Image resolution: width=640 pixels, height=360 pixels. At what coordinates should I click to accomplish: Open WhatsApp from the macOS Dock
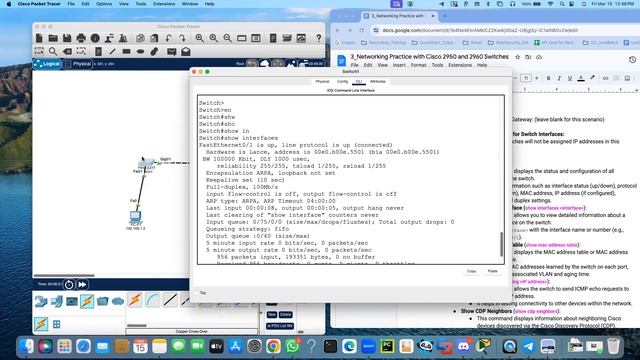[292, 347]
